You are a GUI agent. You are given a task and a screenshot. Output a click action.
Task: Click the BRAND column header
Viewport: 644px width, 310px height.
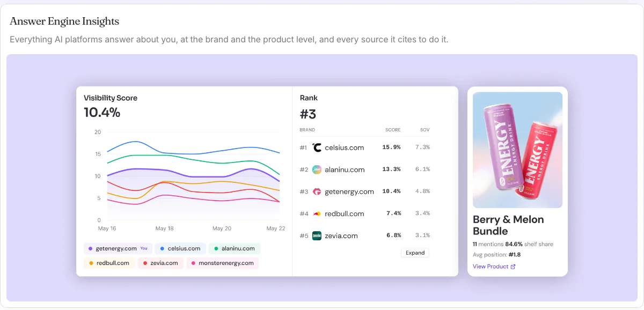point(308,130)
